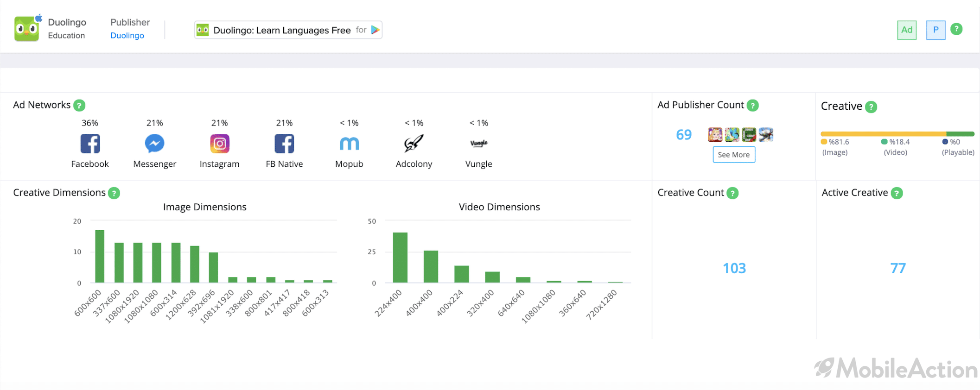Click the yellow image portion of creative bar

tap(884, 134)
